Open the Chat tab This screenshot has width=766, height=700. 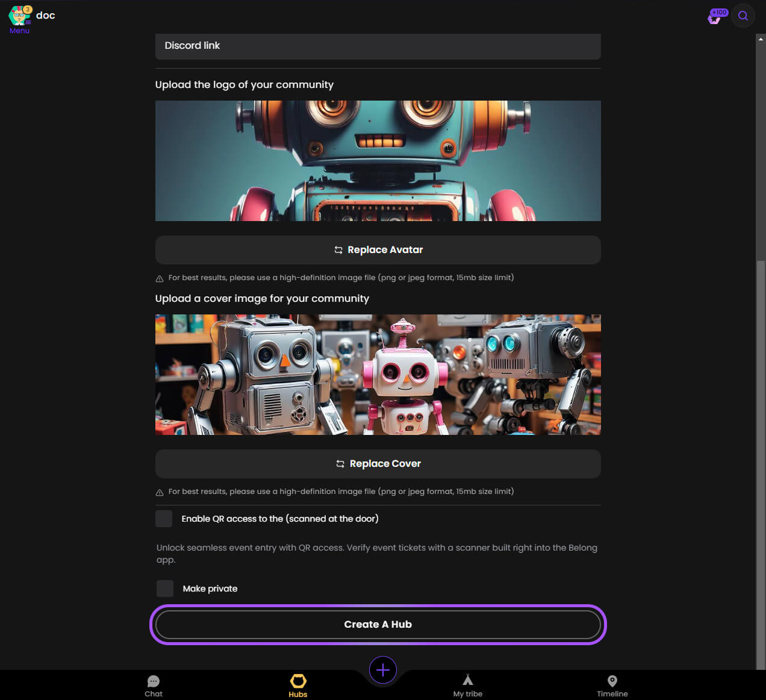pos(154,686)
